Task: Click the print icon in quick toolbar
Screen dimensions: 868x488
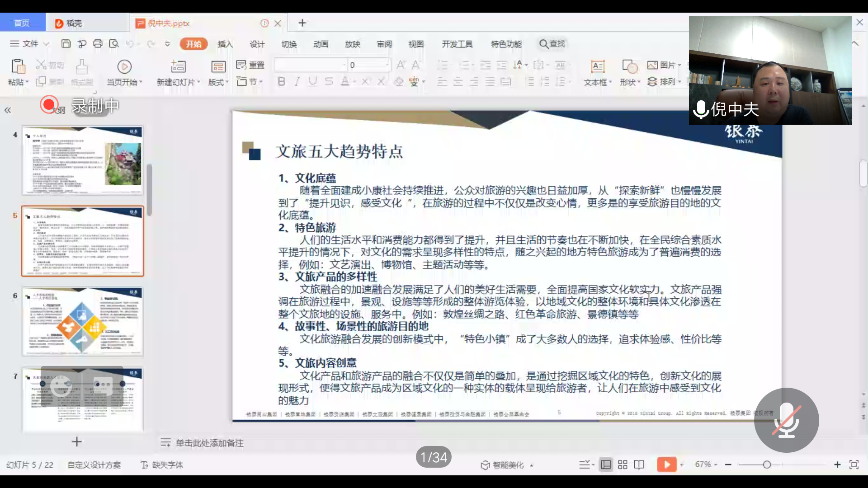Action: coord(98,44)
